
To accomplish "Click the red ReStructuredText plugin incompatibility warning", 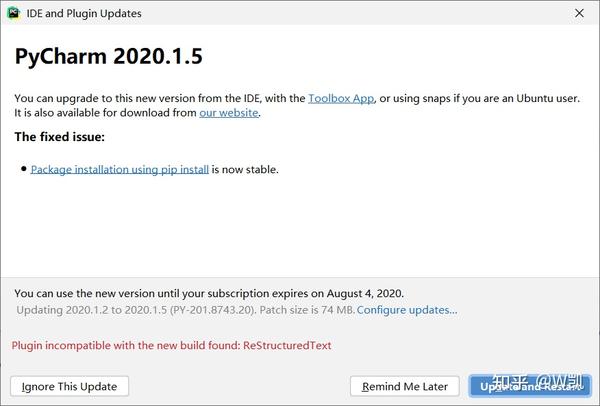I will coord(171,346).
